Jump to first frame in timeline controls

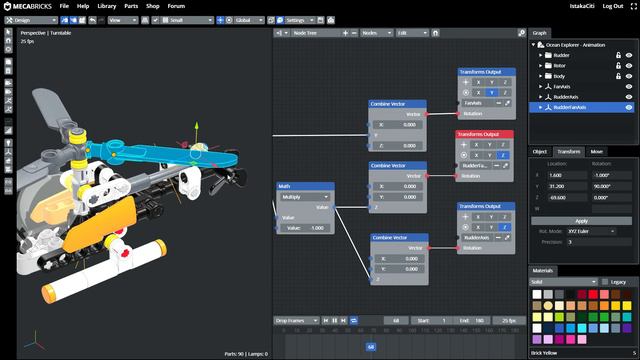[x=326, y=320]
